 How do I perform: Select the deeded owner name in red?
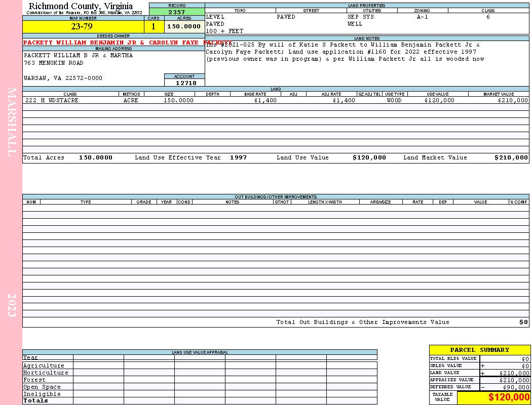[x=127, y=43]
